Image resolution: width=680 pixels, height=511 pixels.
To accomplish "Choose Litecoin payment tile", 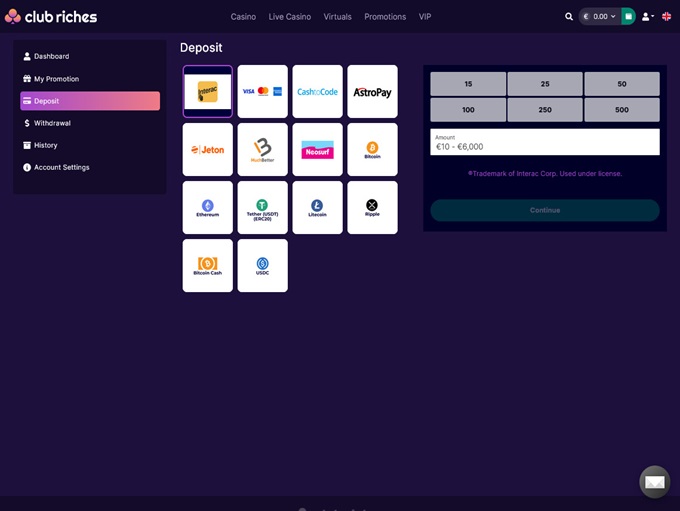I will click(317, 207).
